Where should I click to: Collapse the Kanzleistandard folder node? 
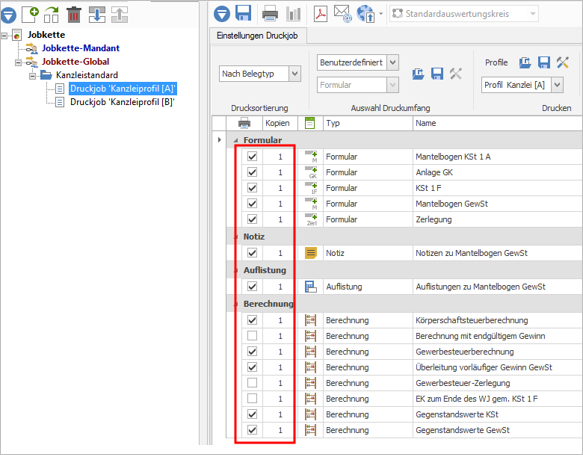32,76
